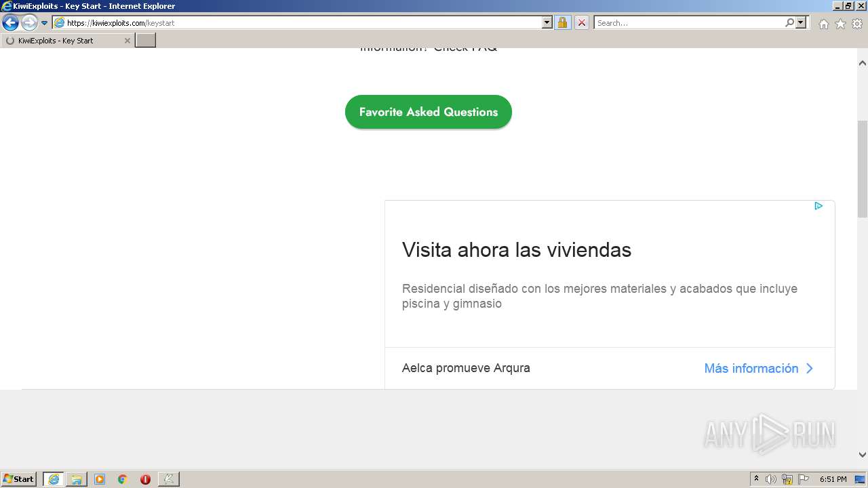Screen dimensions: 868x488
Task: Click the Search box field
Action: [x=689, y=23]
